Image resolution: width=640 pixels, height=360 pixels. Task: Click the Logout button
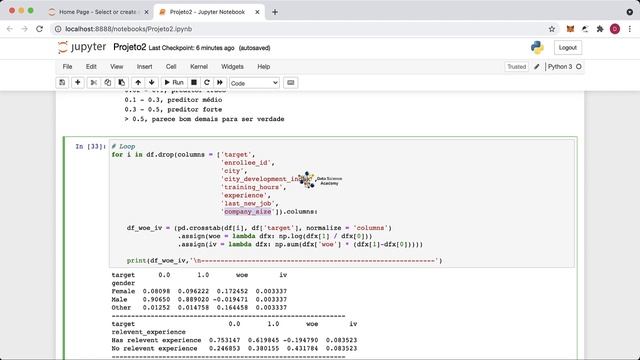(x=568, y=48)
